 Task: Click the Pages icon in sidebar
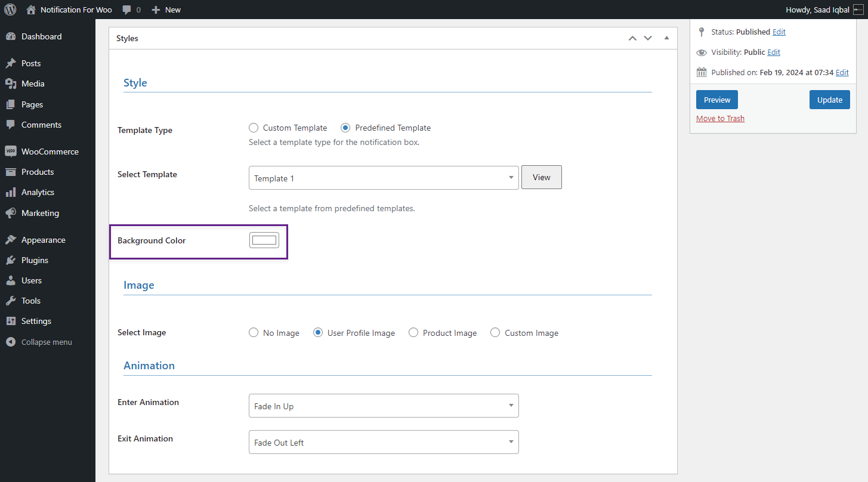[x=11, y=104]
